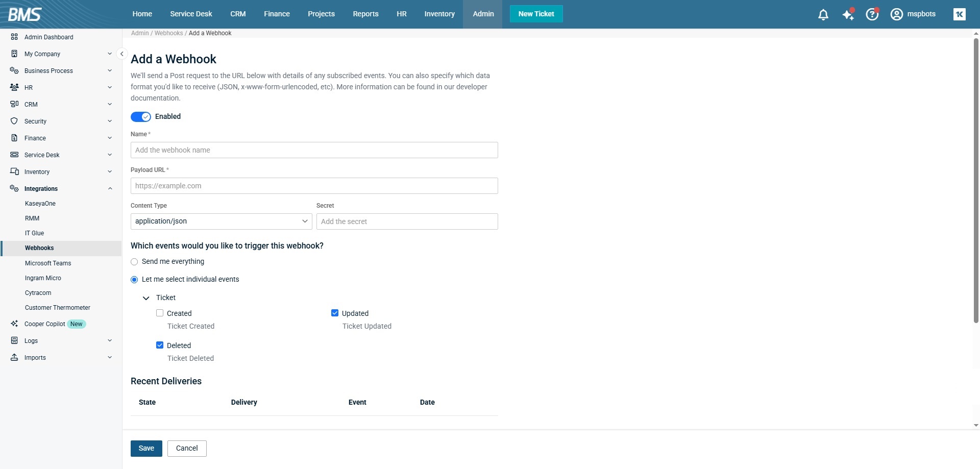
Task: Collapse the sidebar with the arrow icon
Action: [x=121, y=54]
